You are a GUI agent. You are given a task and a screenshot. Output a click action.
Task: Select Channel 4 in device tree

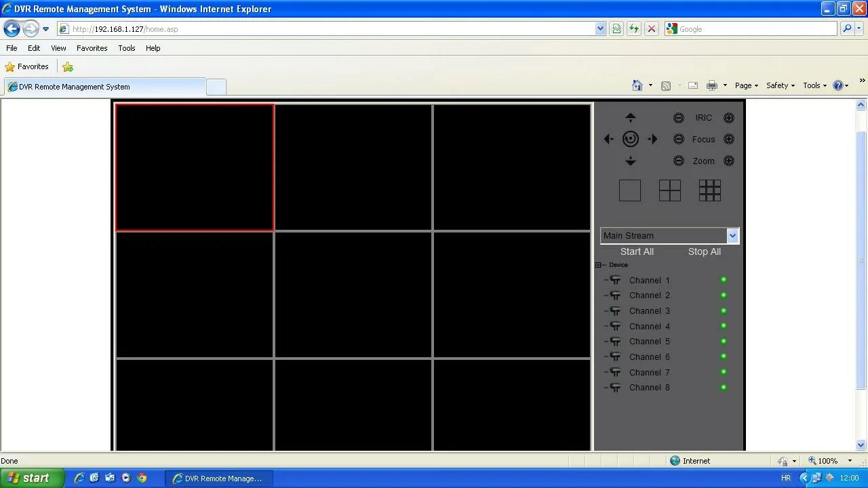pyautogui.click(x=649, y=326)
